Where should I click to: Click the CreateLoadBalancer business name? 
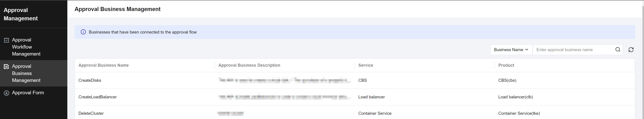click(x=97, y=97)
